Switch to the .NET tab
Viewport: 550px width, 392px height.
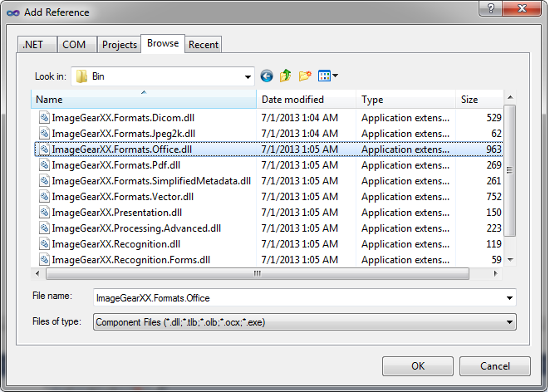(x=37, y=45)
